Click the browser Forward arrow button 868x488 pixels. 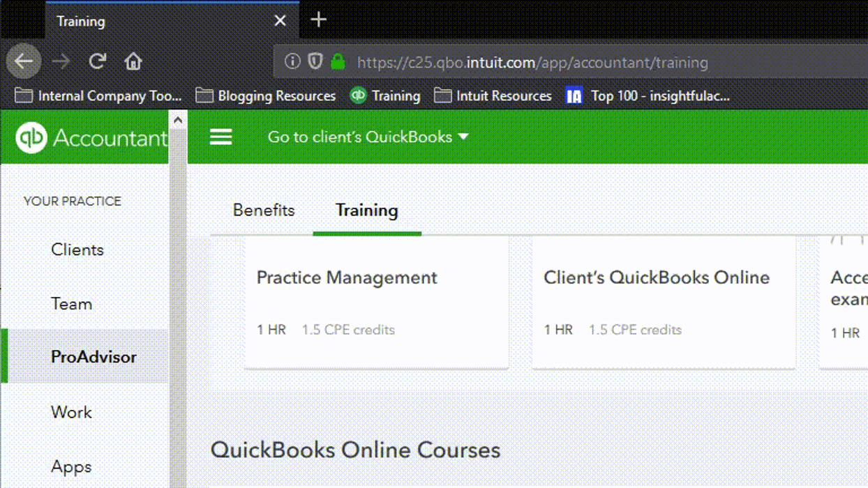click(x=61, y=61)
